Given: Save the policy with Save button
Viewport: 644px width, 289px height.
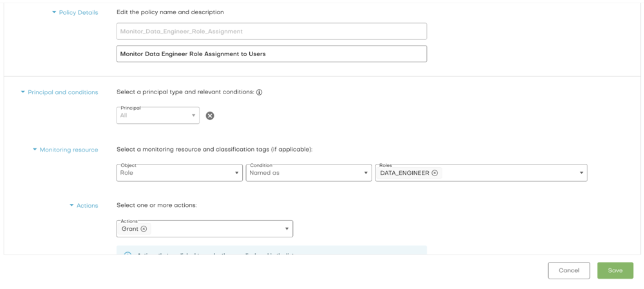Looking at the screenshot, I should [x=614, y=270].
